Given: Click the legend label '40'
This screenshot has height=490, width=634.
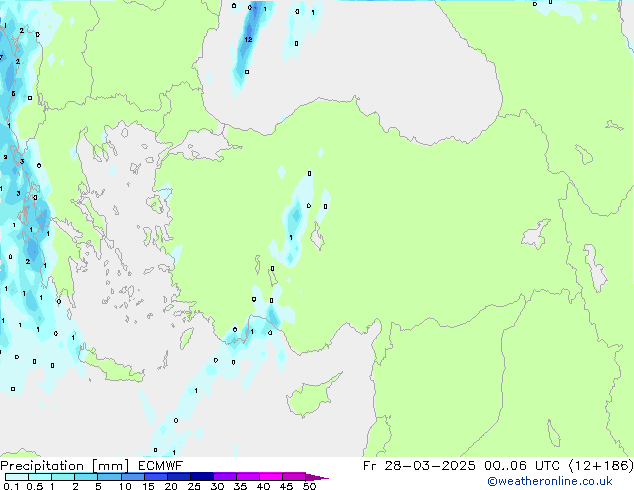Looking at the screenshot, I should [x=263, y=486].
